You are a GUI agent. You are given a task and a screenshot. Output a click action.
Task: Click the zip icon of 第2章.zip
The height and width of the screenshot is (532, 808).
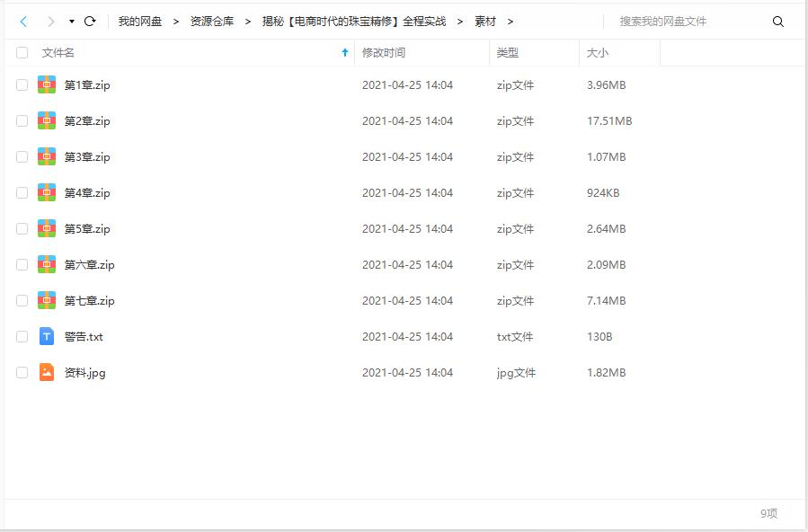point(47,120)
